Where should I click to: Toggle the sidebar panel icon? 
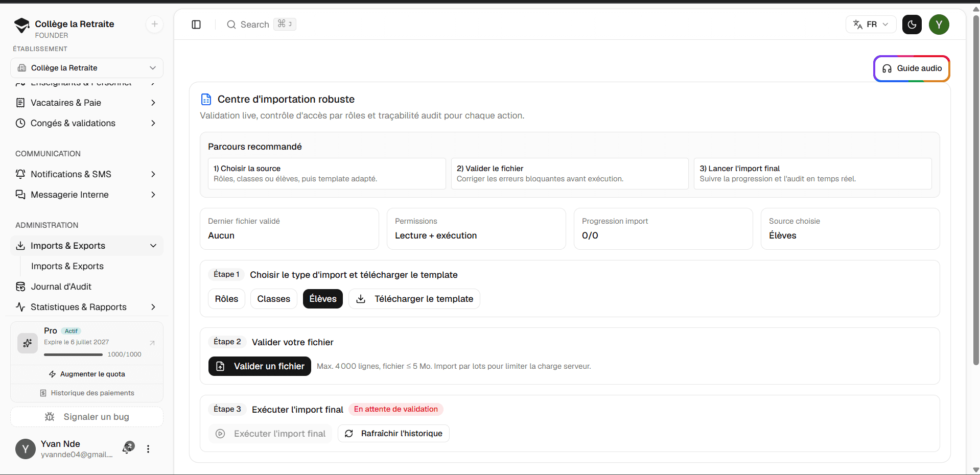tap(196, 25)
